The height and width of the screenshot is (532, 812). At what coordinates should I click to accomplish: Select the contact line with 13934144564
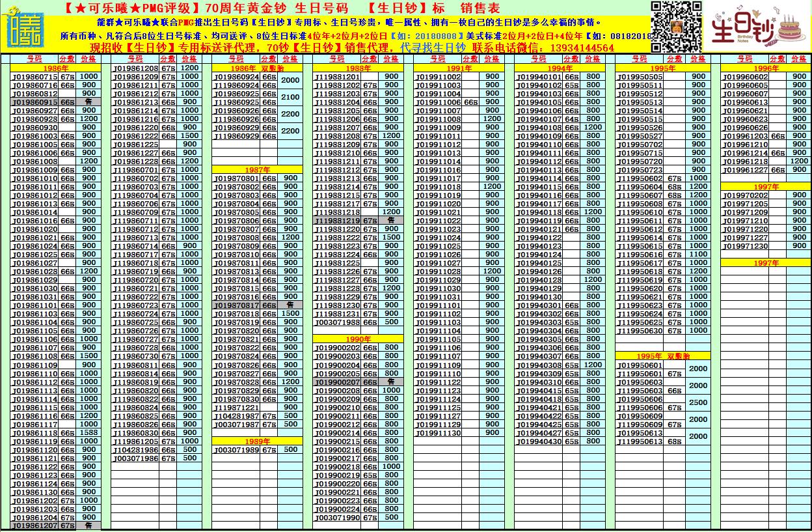coord(351,48)
